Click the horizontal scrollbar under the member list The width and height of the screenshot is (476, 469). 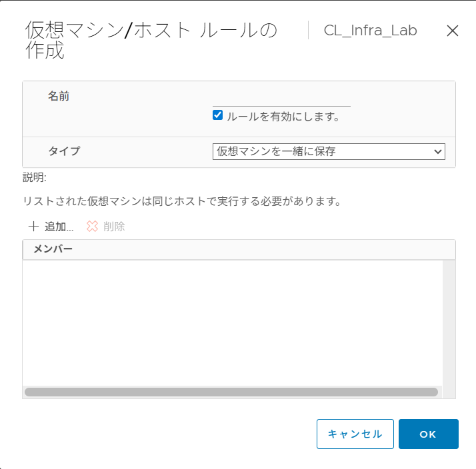[x=231, y=392]
